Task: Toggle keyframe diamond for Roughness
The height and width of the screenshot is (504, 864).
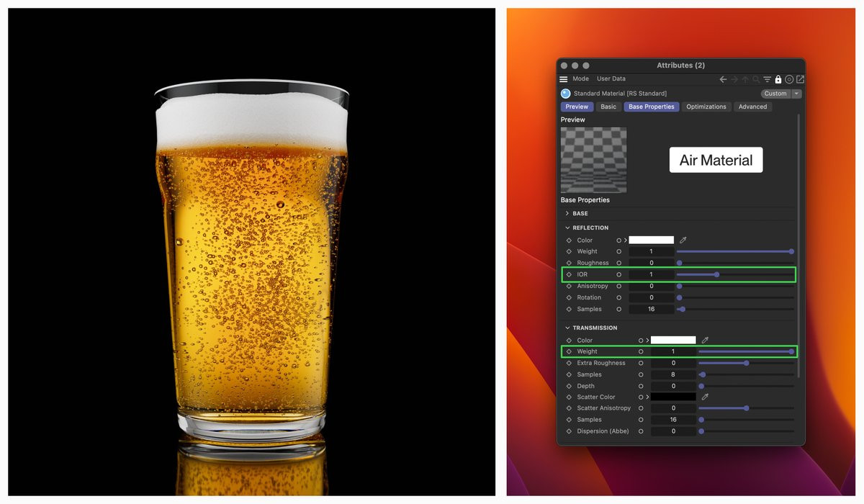Action: pyautogui.click(x=568, y=263)
